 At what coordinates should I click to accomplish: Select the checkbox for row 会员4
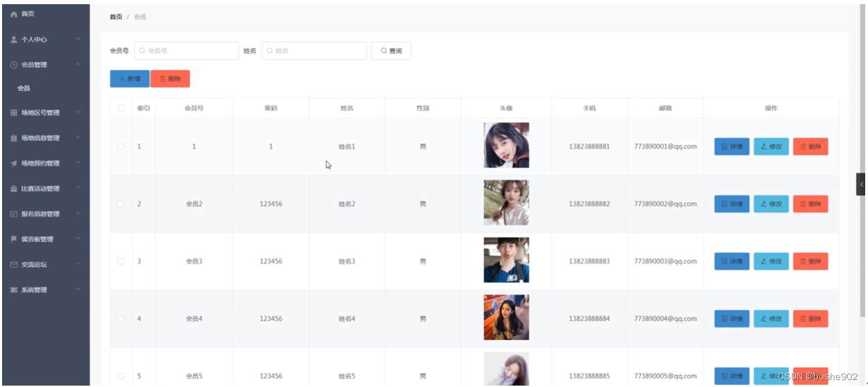(x=121, y=318)
